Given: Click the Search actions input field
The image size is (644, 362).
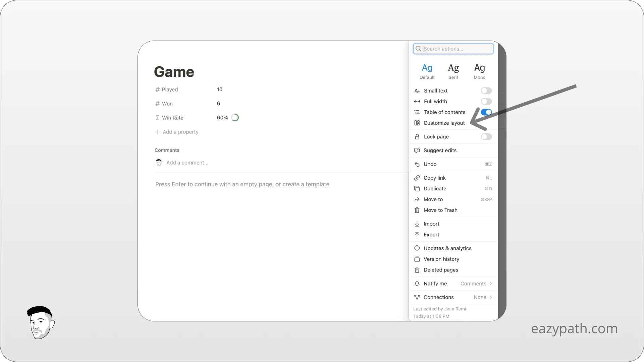Looking at the screenshot, I should pyautogui.click(x=453, y=49).
